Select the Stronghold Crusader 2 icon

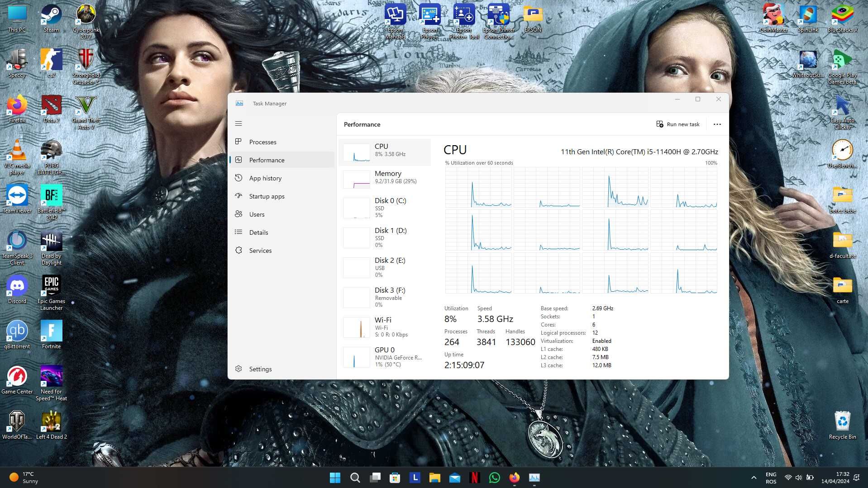86,67
